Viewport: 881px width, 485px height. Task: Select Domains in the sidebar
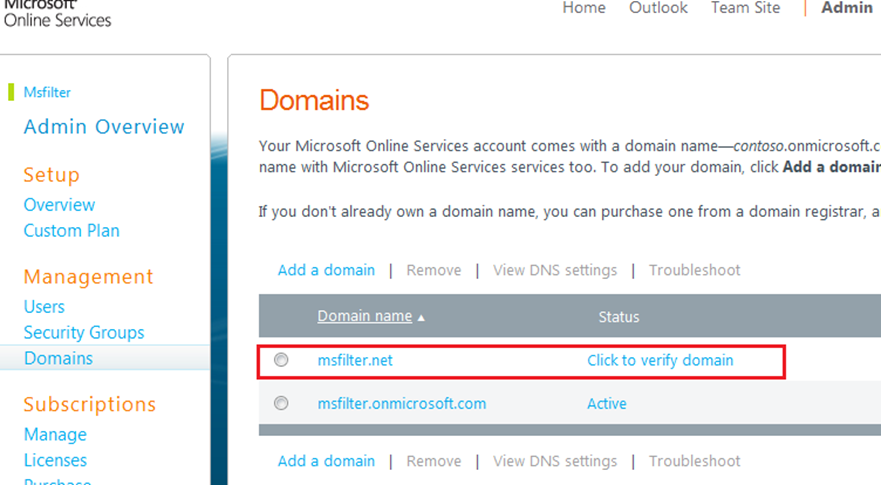click(58, 359)
